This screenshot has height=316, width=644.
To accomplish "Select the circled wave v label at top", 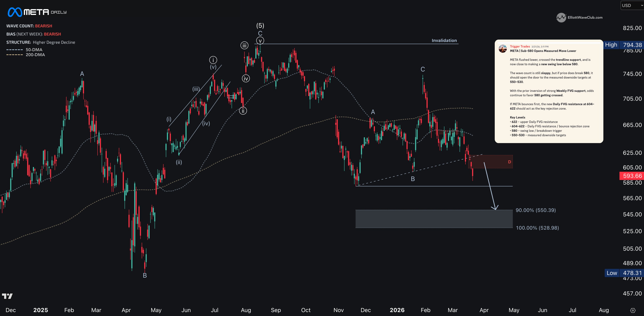I will 260,41.
